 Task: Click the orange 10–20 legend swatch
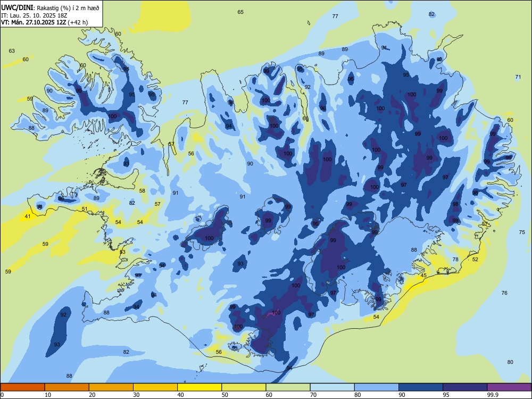[67, 387]
